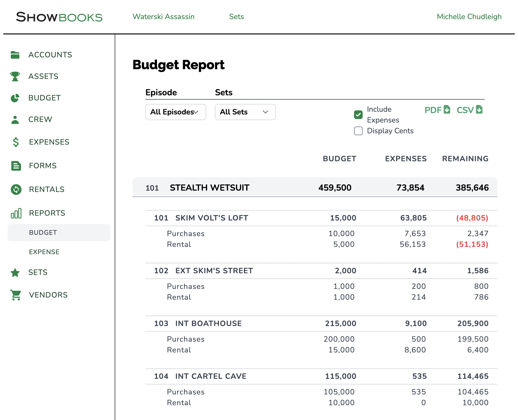518x420 pixels.
Task: Open the Expenses sidebar section
Action: [x=49, y=142]
